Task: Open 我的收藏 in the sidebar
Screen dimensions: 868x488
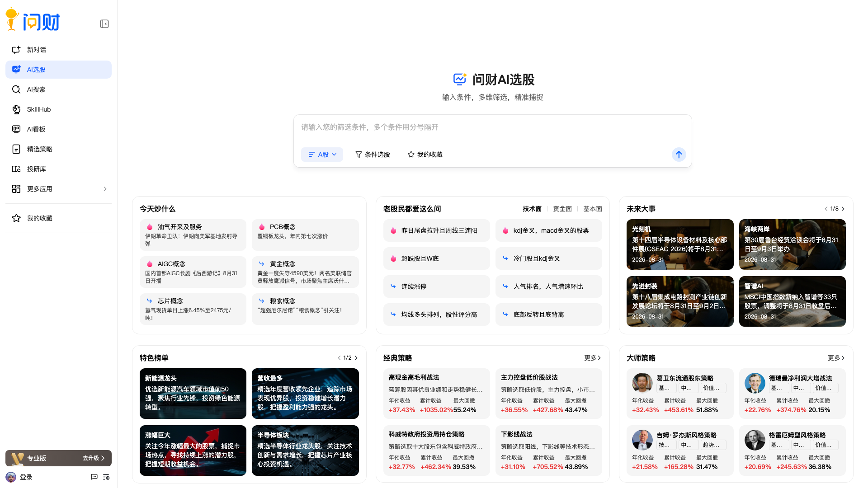Action: (58, 218)
